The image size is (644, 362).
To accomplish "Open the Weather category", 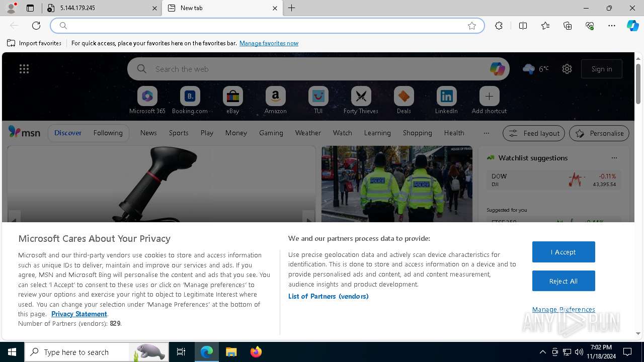I will click(x=308, y=133).
